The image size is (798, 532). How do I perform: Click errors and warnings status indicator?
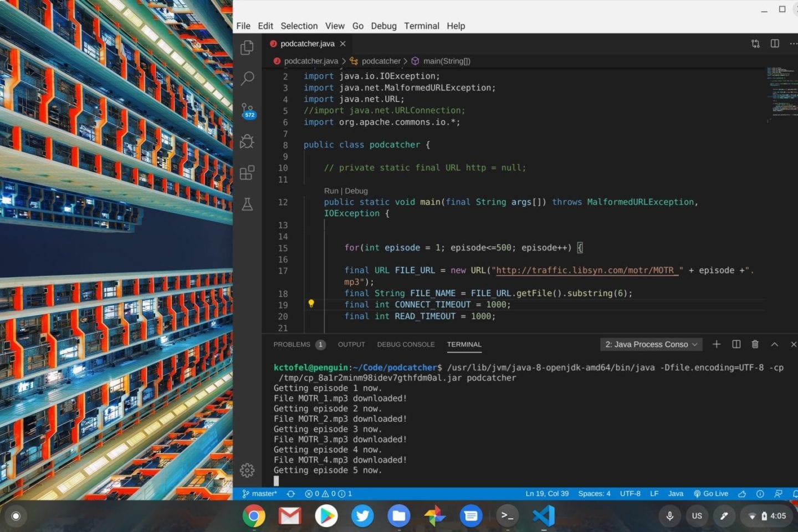[328, 494]
